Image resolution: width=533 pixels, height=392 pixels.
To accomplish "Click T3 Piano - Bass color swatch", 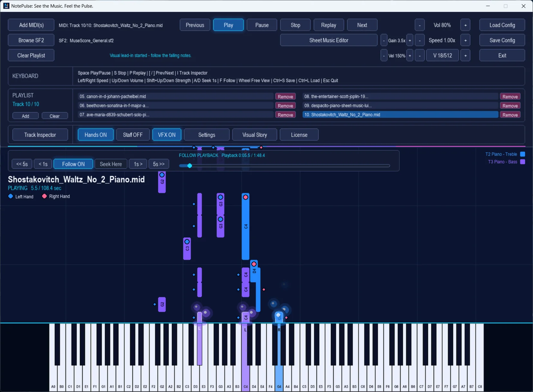I will (x=523, y=162).
